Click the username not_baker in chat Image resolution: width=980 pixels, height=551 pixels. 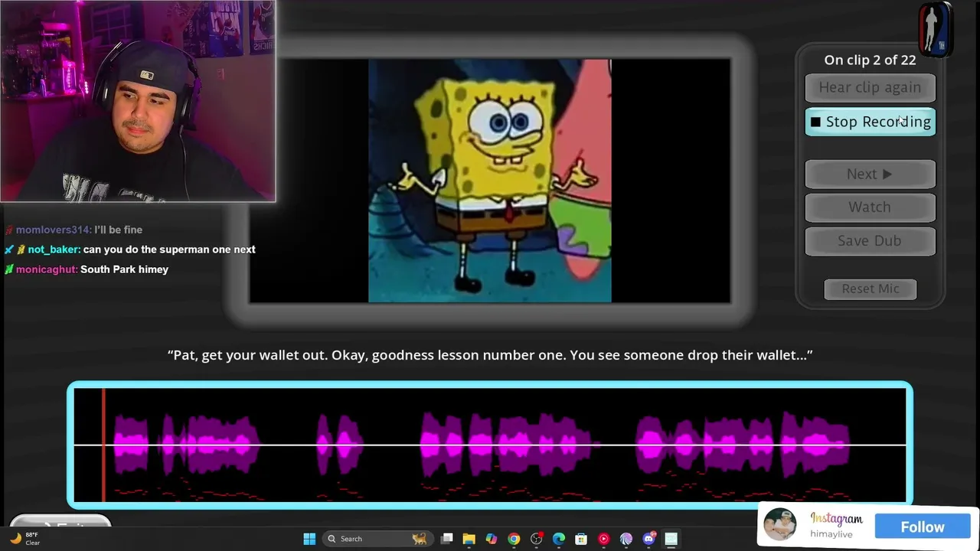54,249
